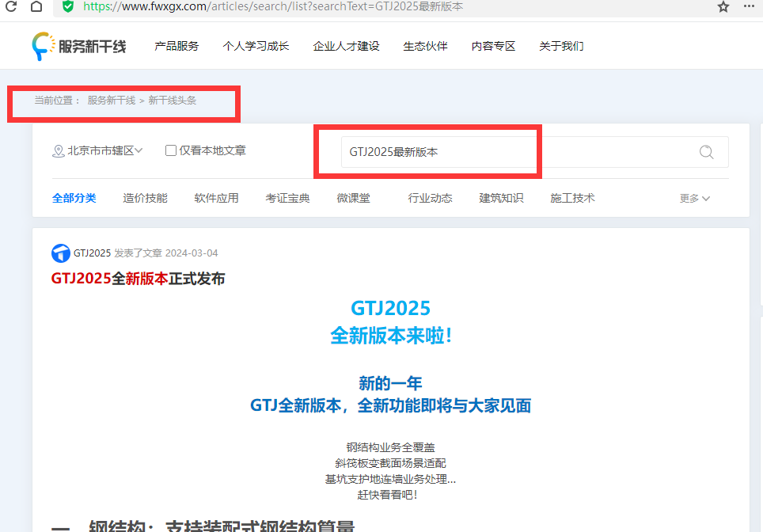The image size is (763, 532).
Task: Open the green shield site security icon
Action: [x=68, y=6]
